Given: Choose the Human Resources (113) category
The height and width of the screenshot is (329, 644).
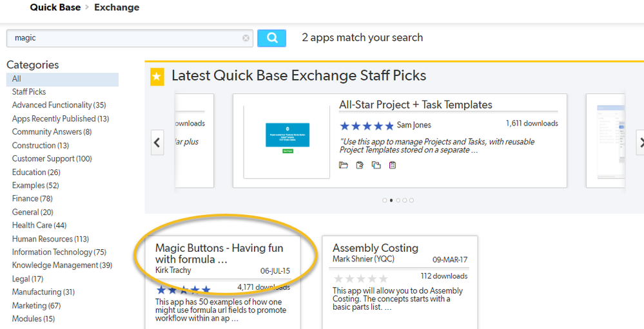Looking at the screenshot, I should (x=50, y=239).
